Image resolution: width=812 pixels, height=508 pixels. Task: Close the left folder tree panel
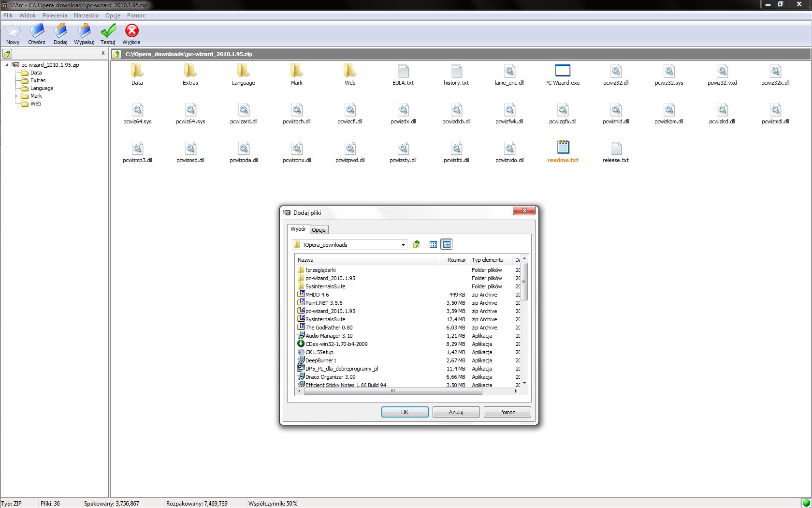(103, 53)
